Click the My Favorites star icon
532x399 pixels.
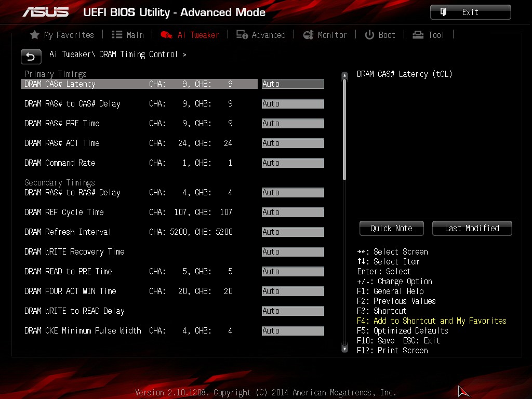click(35, 35)
